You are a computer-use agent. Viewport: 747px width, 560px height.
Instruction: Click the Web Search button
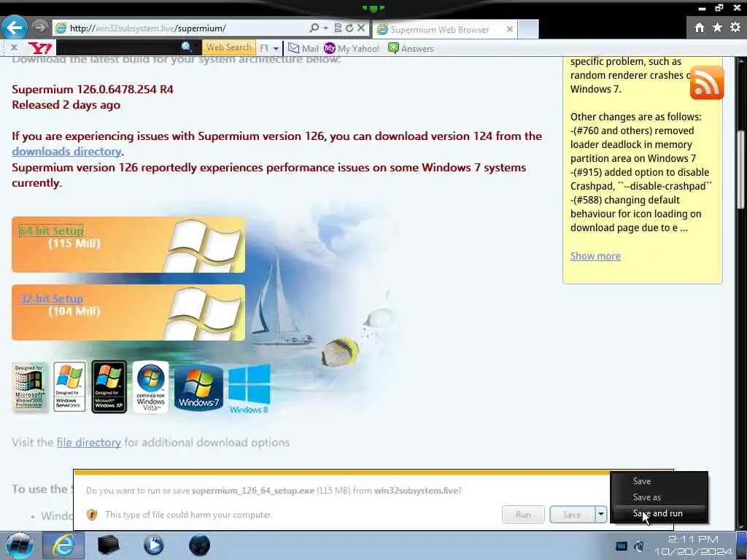coord(228,47)
